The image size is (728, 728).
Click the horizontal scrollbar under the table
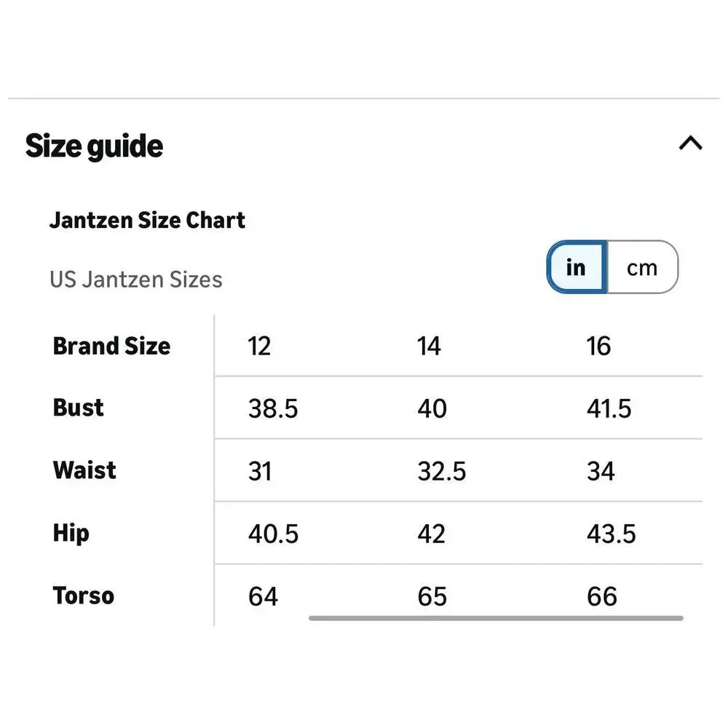(x=495, y=618)
